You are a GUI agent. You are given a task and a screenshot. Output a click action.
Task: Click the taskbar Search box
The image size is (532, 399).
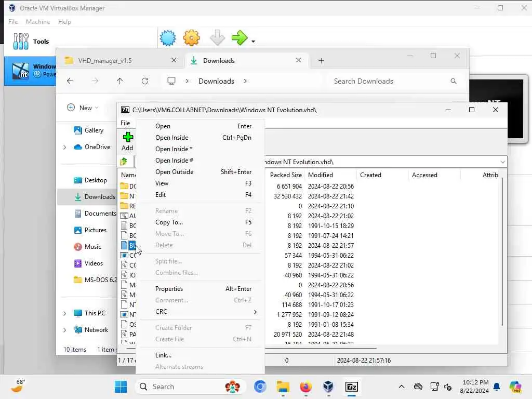191,387
